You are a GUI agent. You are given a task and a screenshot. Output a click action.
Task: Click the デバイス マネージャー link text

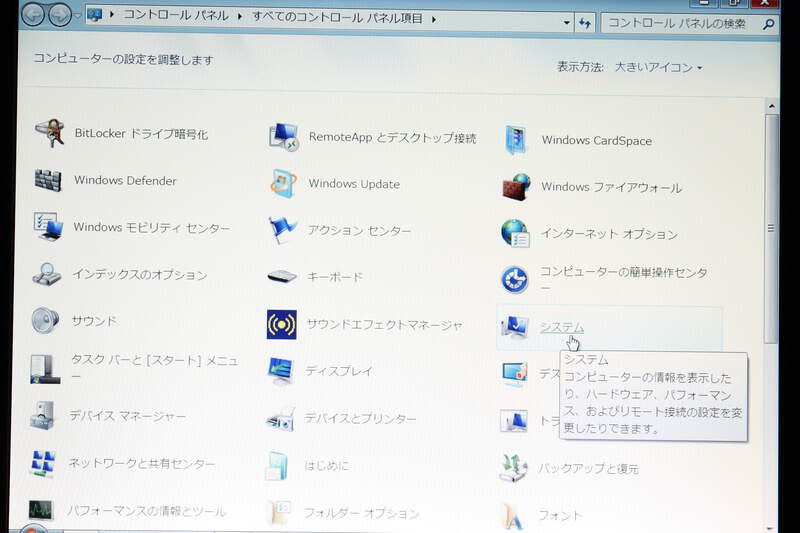point(128,416)
